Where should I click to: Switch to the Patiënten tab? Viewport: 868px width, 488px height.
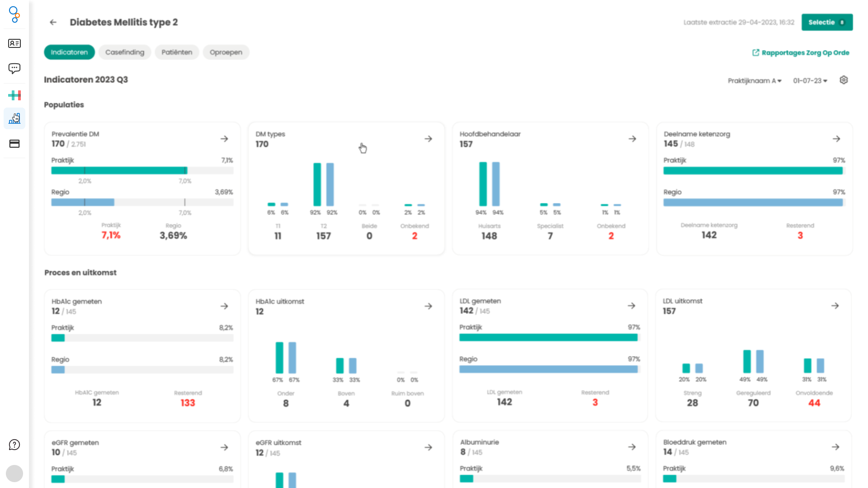177,52
